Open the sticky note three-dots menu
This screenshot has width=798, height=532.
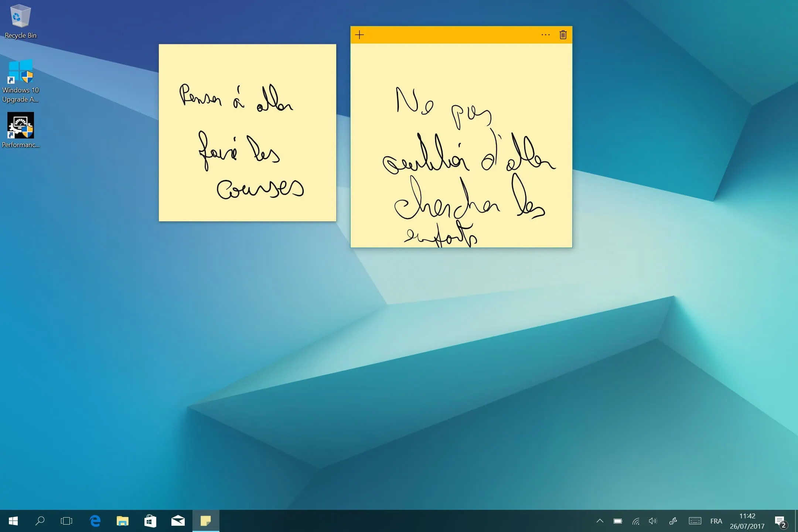pyautogui.click(x=545, y=35)
